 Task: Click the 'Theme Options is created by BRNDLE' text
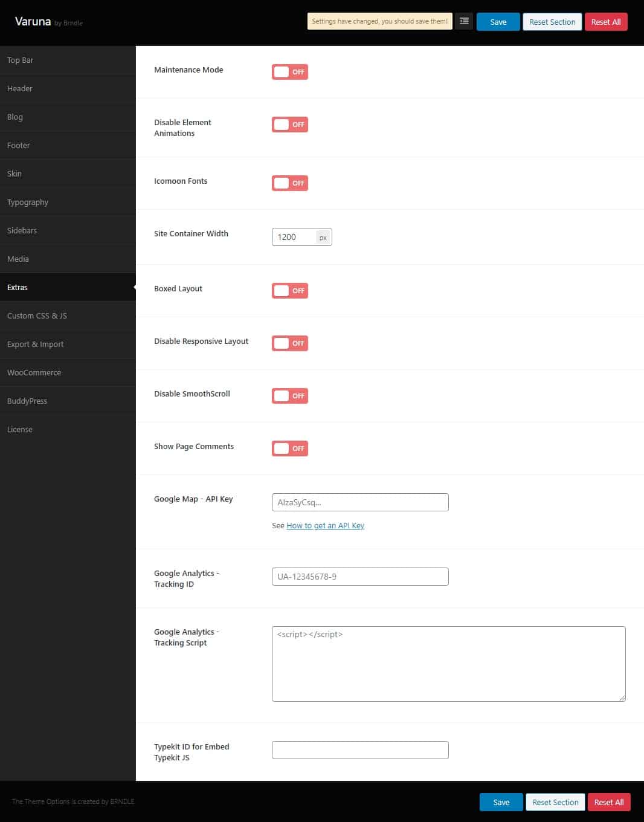click(x=73, y=802)
